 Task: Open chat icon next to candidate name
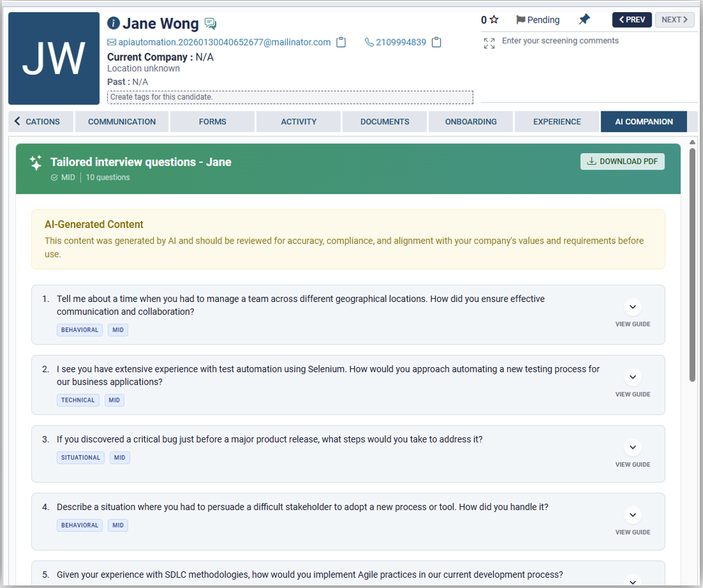211,24
